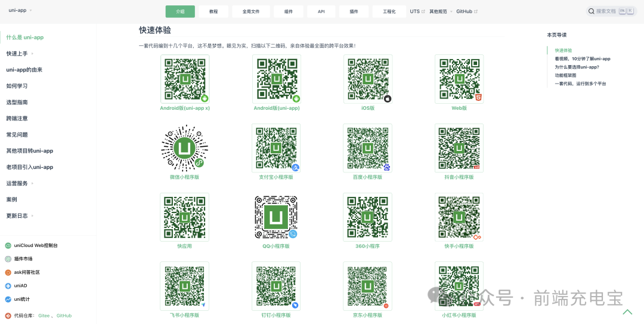This screenshot has height=324, width=644.
Task: Open 选型指南 sidebar page
Action: pyautogui.click(x=17, y=103)
